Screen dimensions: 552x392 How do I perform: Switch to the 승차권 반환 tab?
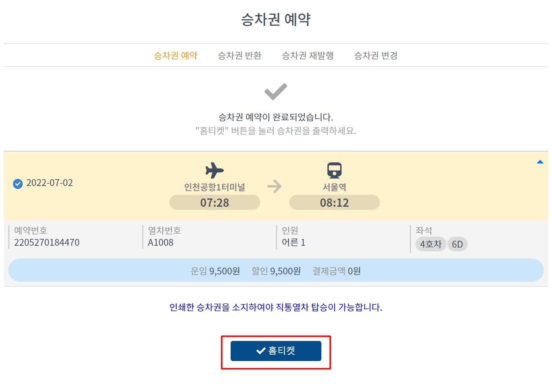pyautogui.click(x=239, y=56)
